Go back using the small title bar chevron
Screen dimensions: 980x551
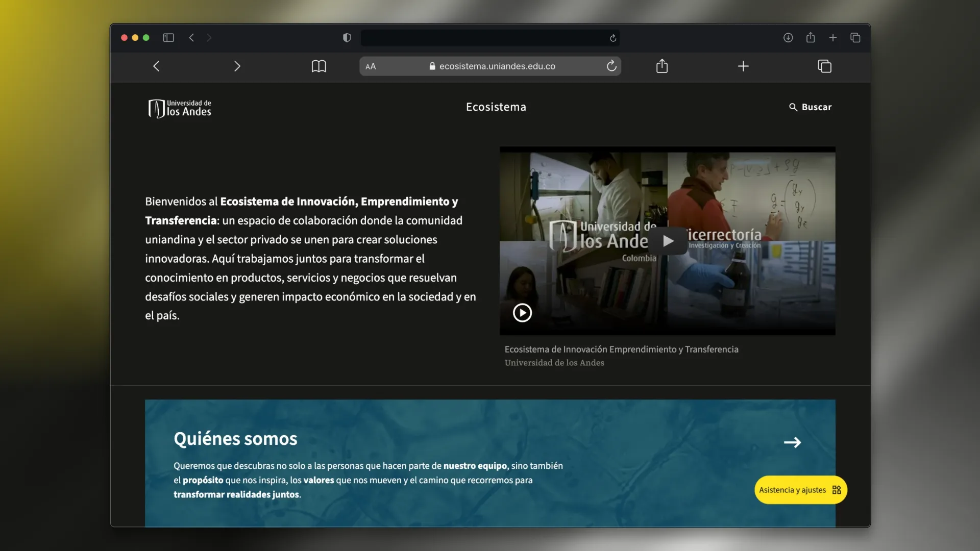191,38
